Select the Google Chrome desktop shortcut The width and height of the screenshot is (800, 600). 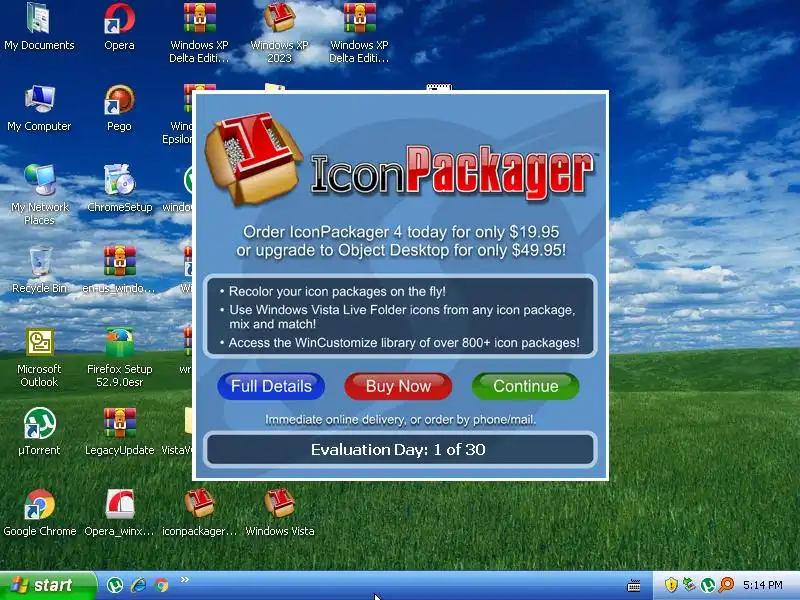(x=39, y=513)
